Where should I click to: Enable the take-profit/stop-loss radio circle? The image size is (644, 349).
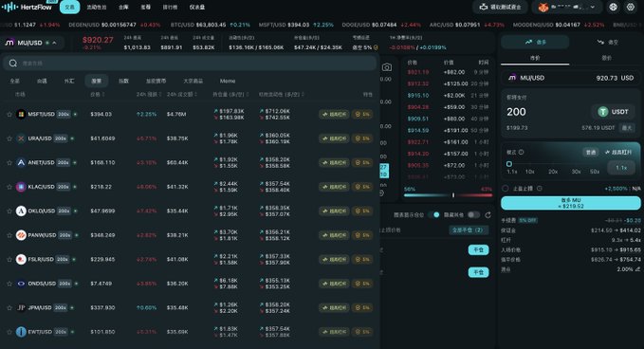[506, 189]
